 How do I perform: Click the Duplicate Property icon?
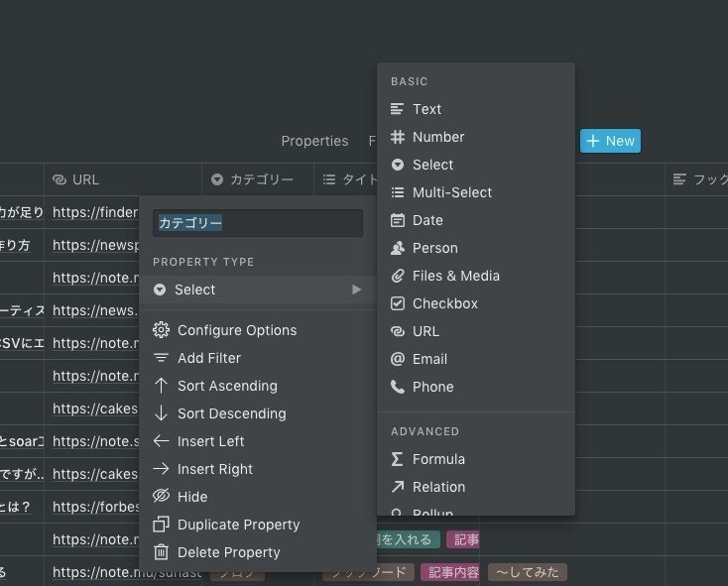pos(161,525)
